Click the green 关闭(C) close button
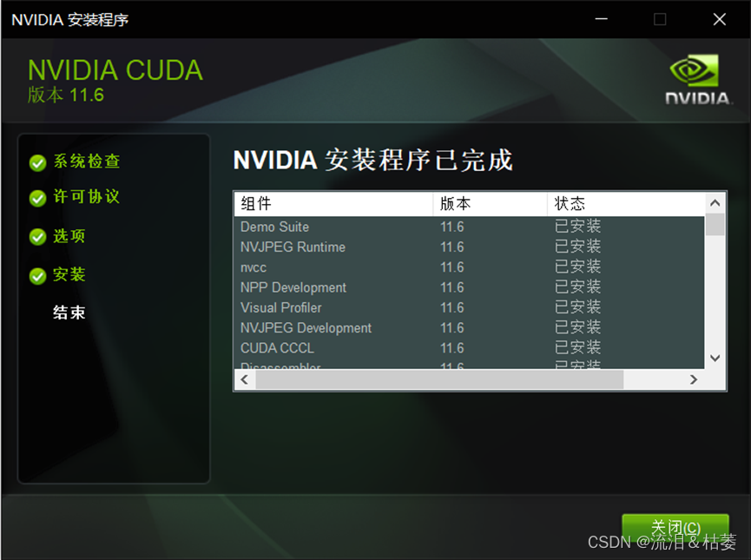Screen dimensions: 751x560 coord(675,529)
